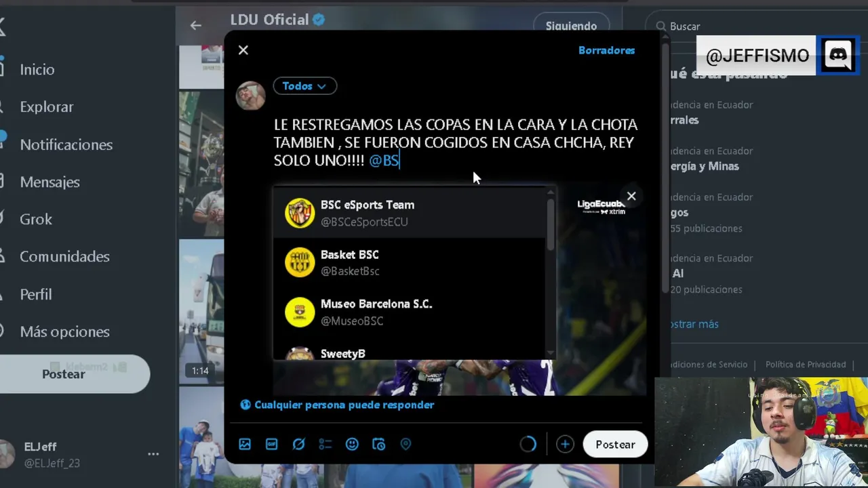
Task: Click the webcam video overlay
Action: coord(761,432)
